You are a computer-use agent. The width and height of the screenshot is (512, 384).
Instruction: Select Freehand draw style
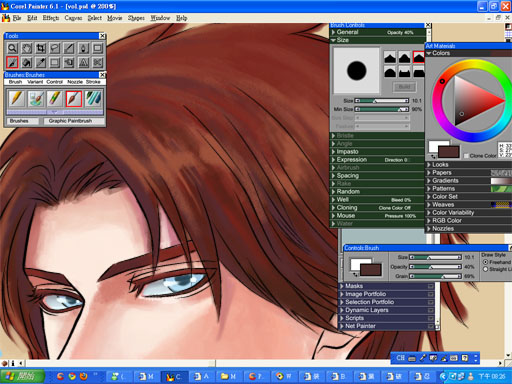point(486,262)
